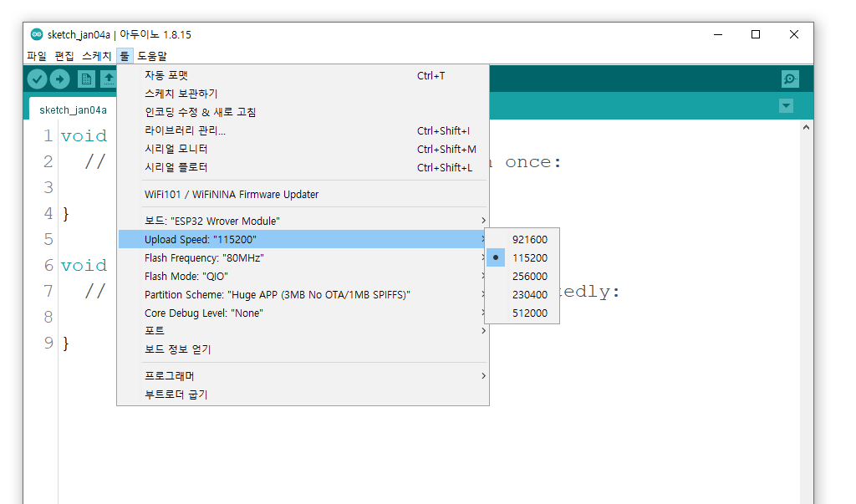
Task: Click line number 9 in the gutter
Action: tap(48, 343)
